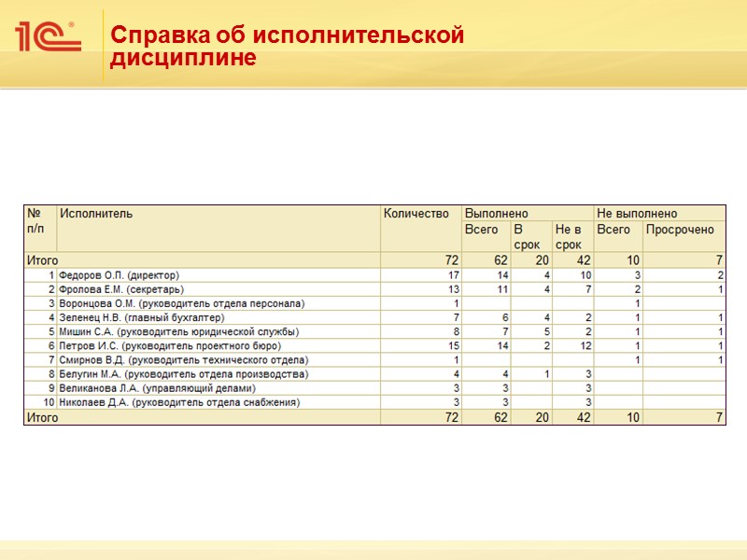Select the Николаев Д.А. row
Screen dimensions: 747x560
(x=374, y=402)
